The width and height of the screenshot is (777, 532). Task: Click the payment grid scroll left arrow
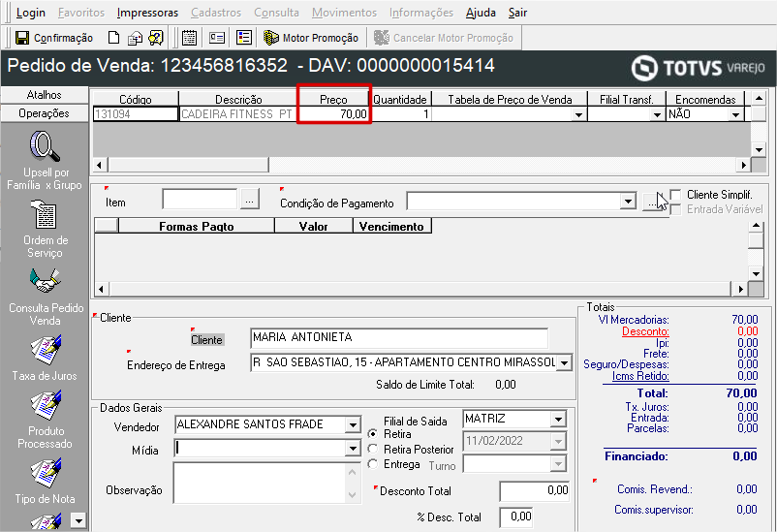(x=101, y=289)
